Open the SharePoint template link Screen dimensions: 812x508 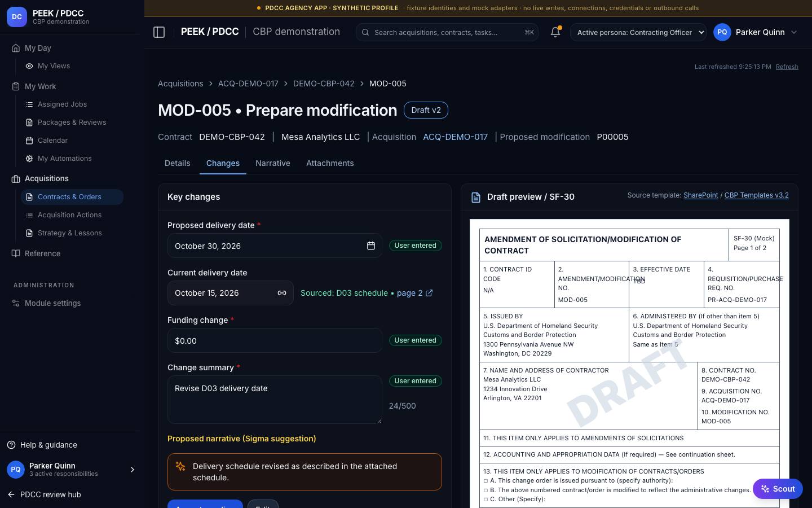tap(700, 195)
